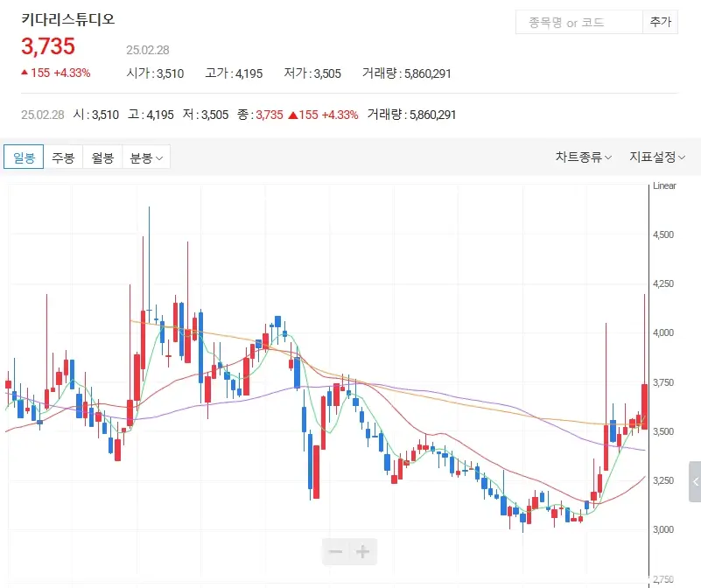Click the 종목명 or 코드 search field
The width and height of the screenshot is (701, 588).
(x=579, y=23)
